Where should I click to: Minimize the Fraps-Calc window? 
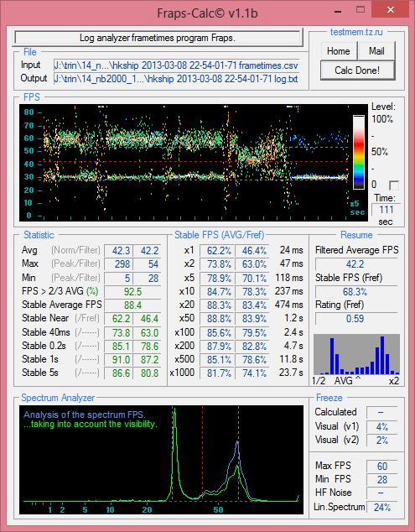click(339, 10)
